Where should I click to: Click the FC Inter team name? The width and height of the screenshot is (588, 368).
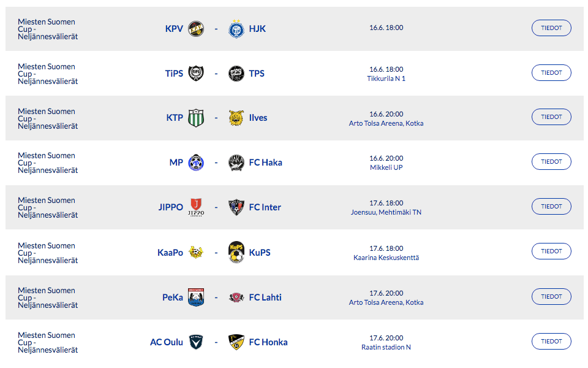(265, 207)
